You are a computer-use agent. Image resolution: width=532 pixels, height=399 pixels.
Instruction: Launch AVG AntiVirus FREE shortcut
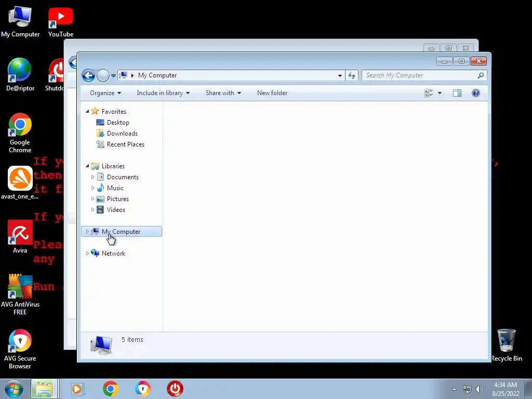pyautogui.click(x=20, y=294)
